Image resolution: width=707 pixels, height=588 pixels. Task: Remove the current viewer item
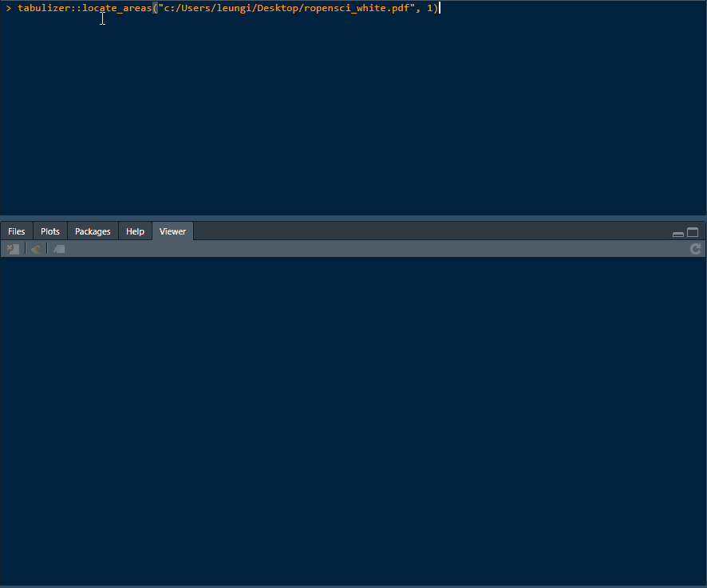point(13,250)
